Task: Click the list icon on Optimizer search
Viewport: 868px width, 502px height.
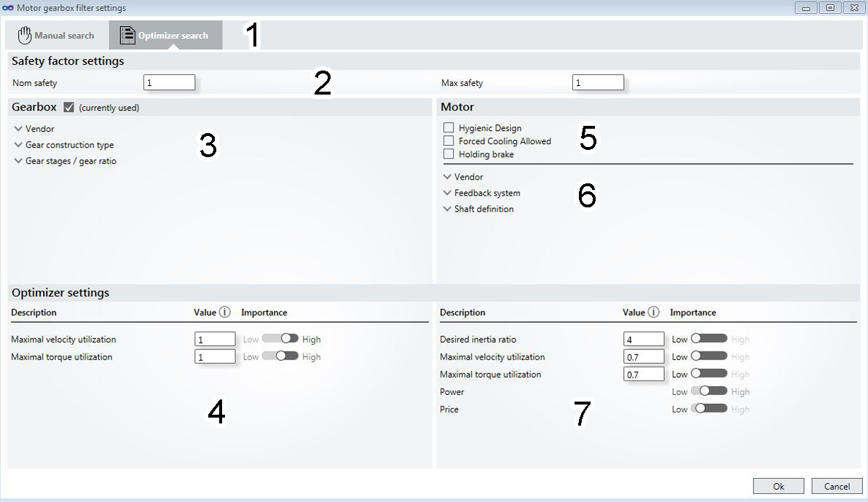Action: [127, 36]
